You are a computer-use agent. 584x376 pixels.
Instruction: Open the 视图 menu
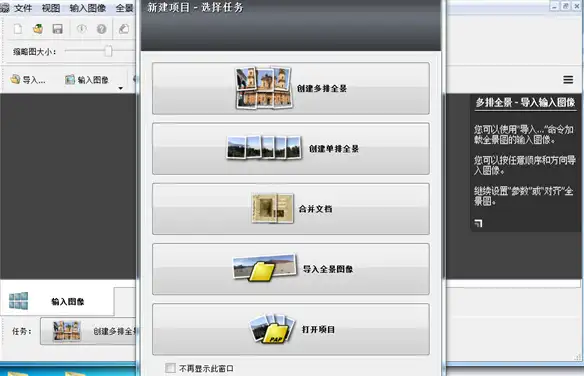click(51, 8)
